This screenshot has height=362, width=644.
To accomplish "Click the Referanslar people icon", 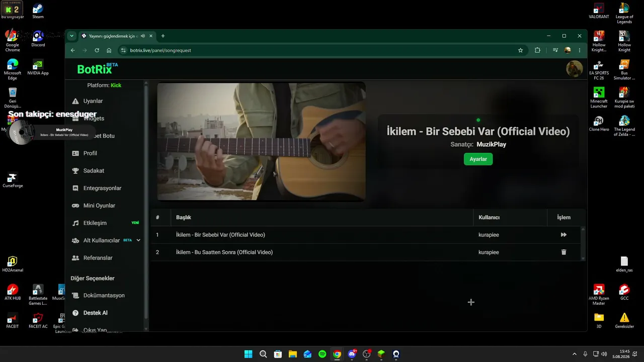I will click(x=75, y=258).
